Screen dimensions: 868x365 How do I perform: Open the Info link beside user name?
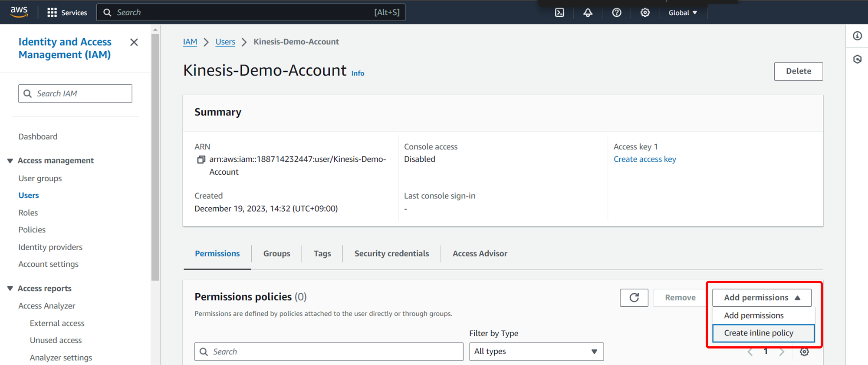(358, 73)
